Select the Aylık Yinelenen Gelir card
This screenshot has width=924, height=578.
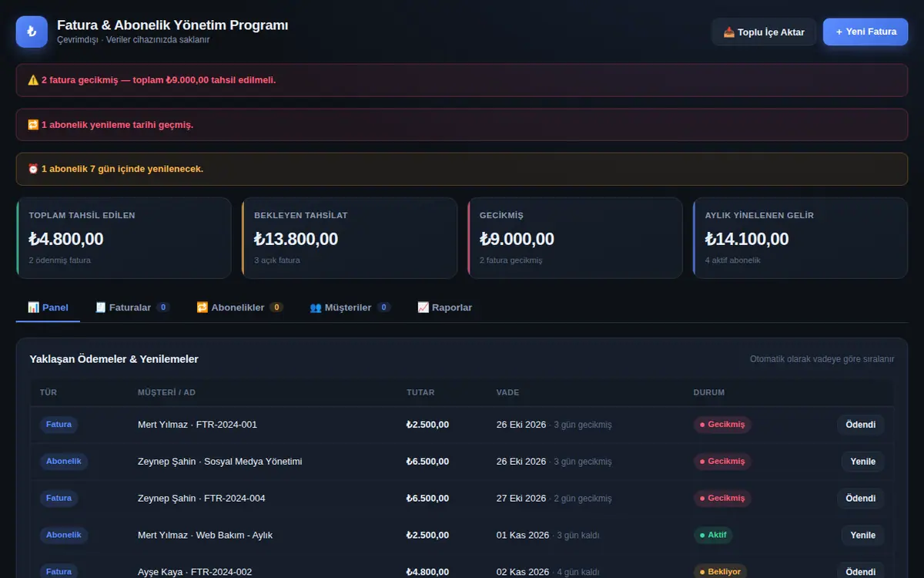click(801, 238)
